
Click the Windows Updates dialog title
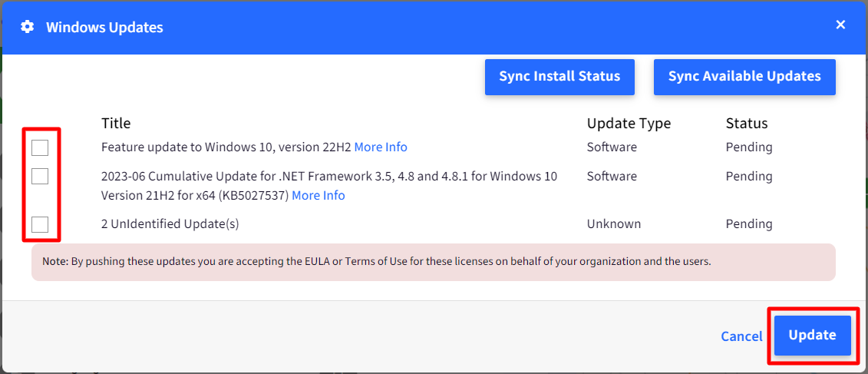click(104, 27)
